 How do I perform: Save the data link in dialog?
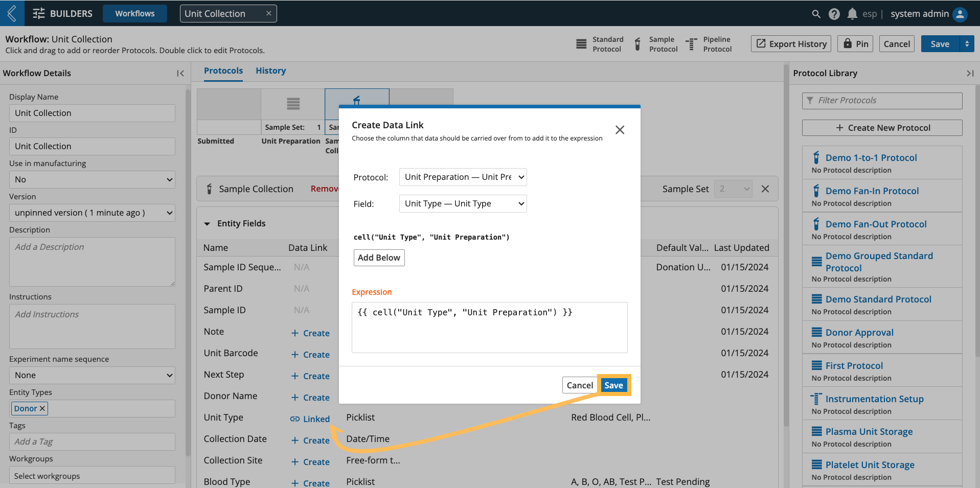coord(613,385)
